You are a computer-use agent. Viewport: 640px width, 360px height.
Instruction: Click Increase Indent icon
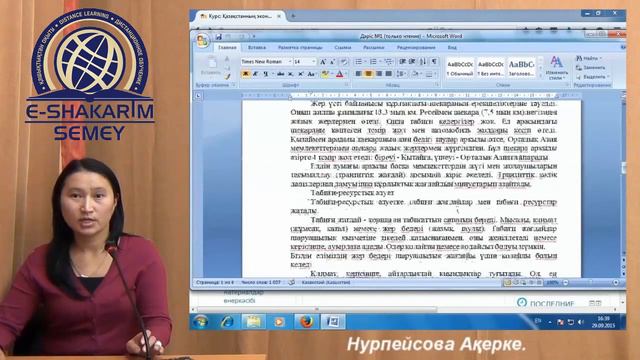[x=412, y=62]
